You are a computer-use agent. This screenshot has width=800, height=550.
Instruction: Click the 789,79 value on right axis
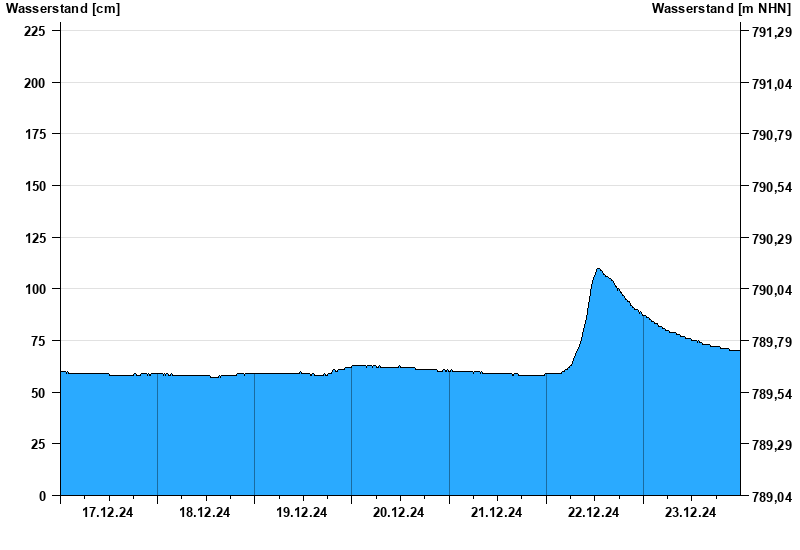(772, 342)
